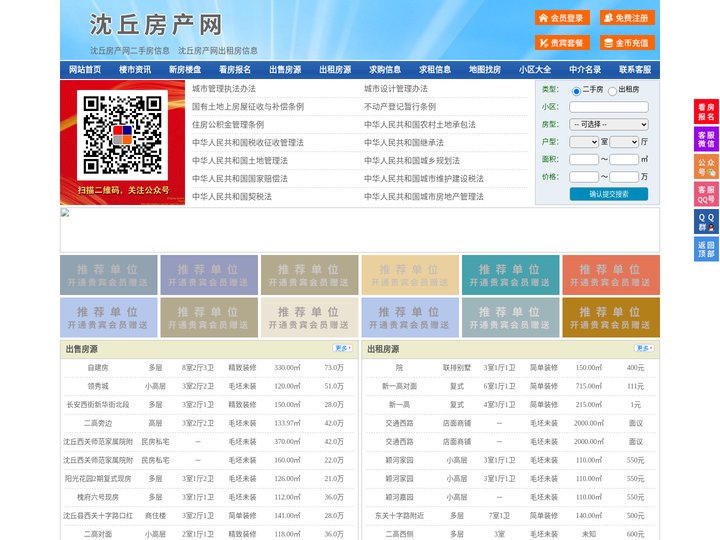The image size is (720, 540).
Task: Click the teal 推荐单位 tile
Action: pyautogui.click(x=511, y=275)
